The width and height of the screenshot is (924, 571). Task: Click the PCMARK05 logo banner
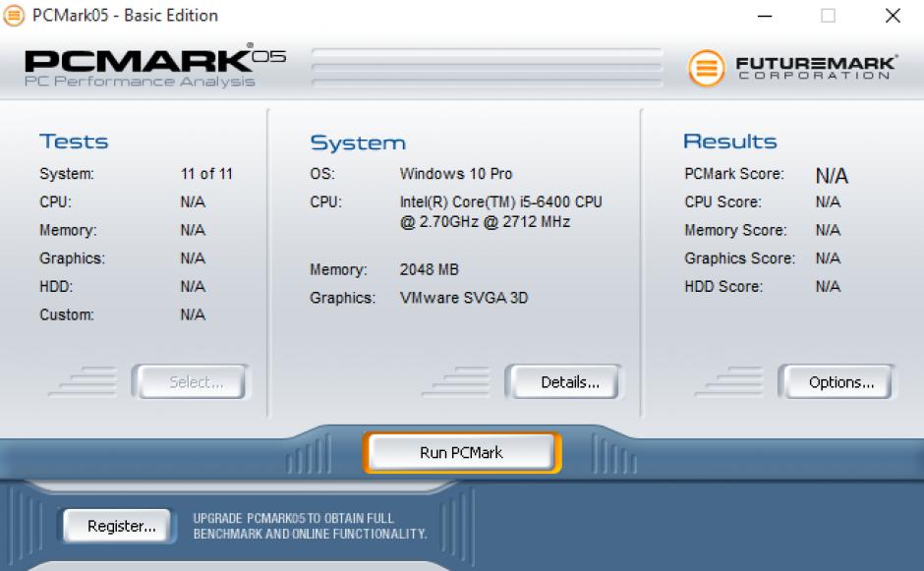click(155, 66)
